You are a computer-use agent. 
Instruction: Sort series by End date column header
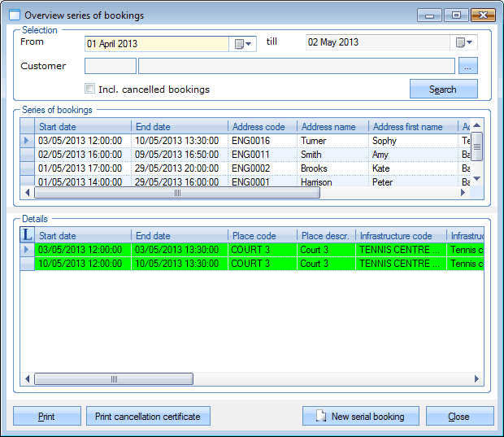180,127
